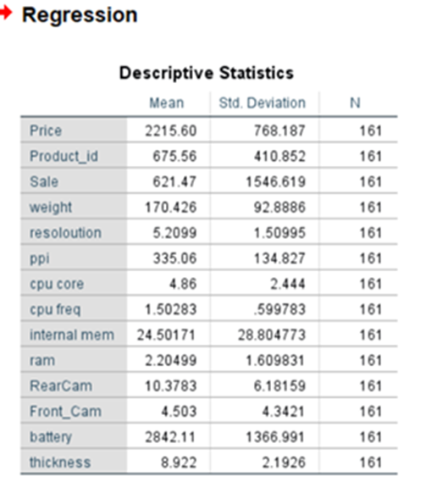Image resolution: width=448 pixels, height=482 pixels.
Task: Select the Price row label
Action: (46, 130)
